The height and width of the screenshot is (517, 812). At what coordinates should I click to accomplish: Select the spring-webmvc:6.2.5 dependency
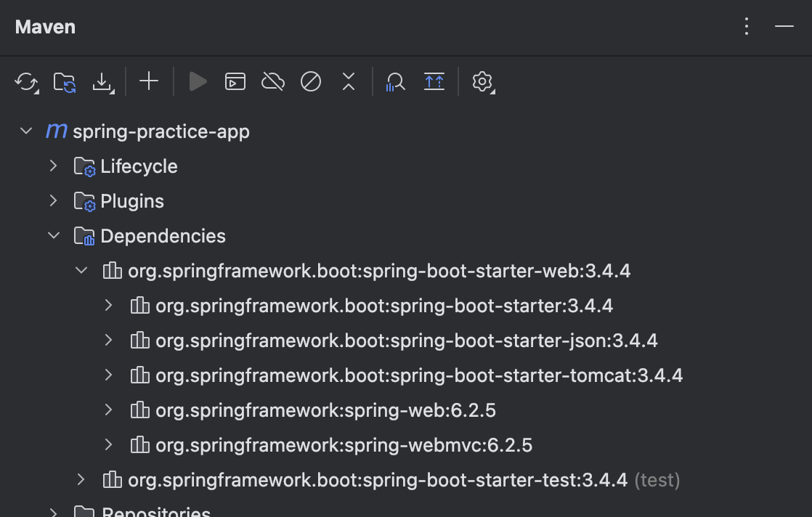(344, 445)
